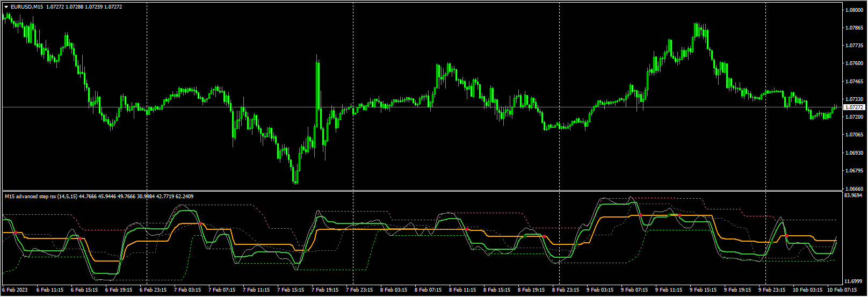
Task: Click the small triangle icon before EURUSD,M15
Action: pos(6,7)
